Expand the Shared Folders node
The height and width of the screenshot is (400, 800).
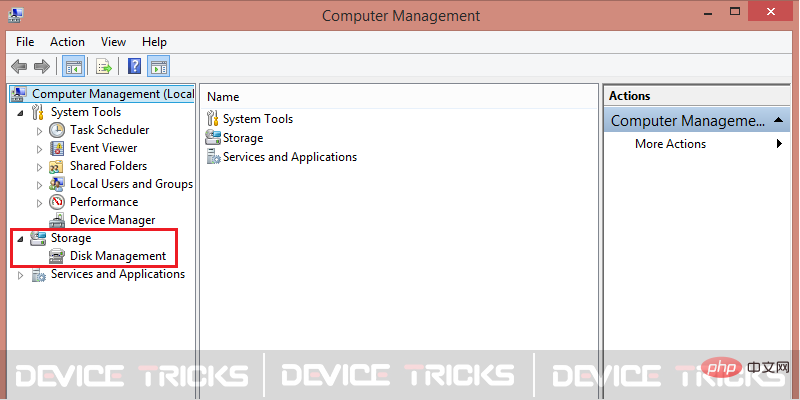(40, 167)
